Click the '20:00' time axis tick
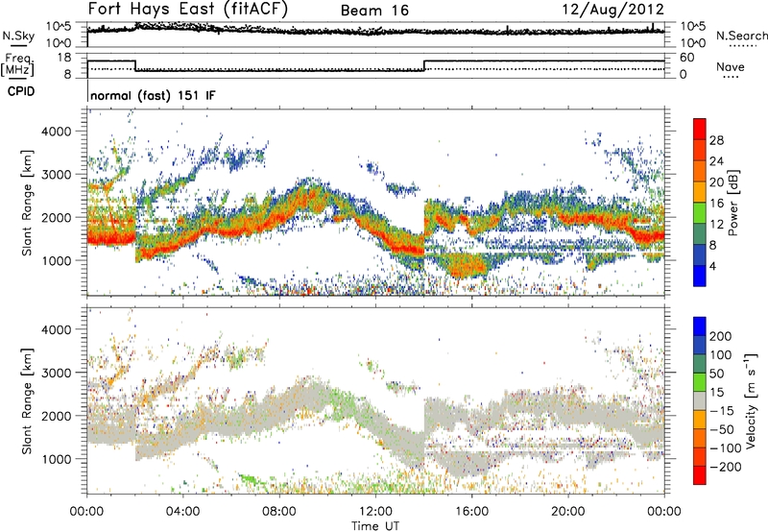This screenshot has height=532, width=768. 567,511
